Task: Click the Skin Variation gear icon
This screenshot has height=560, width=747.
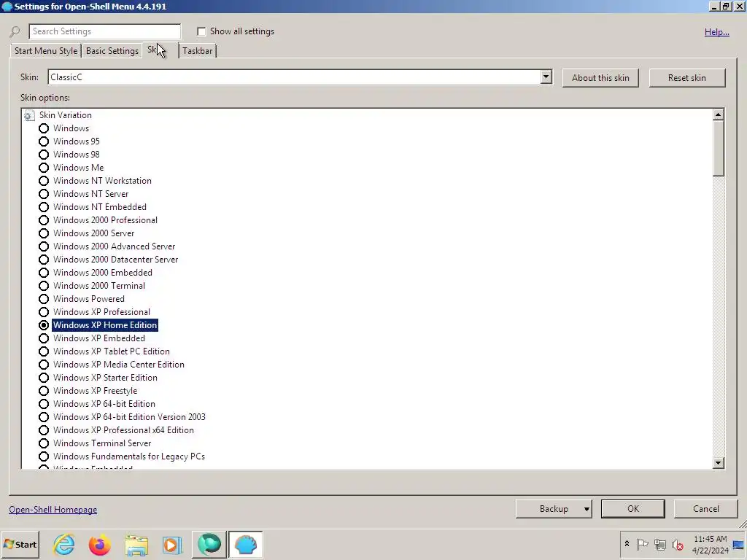Action: pyautogui.click(x=28, y=115)
